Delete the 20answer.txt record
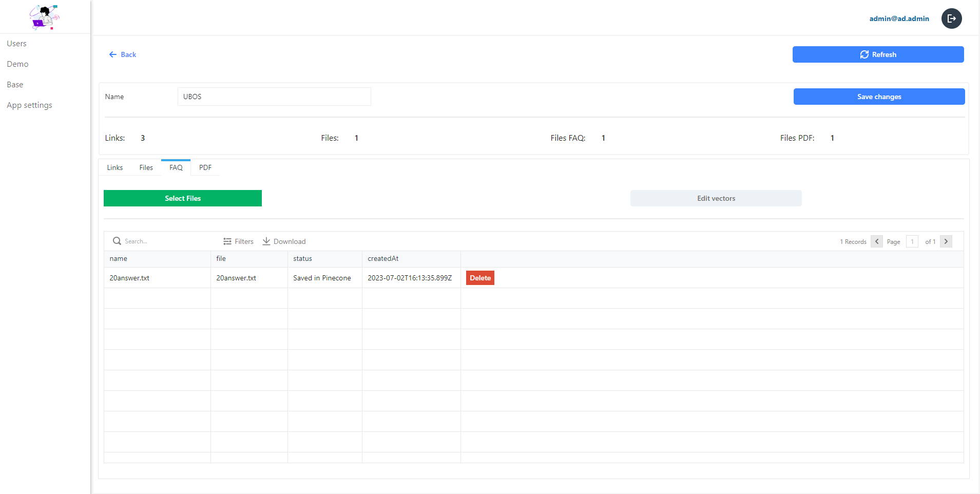Image resolution: width=980 pixels, height=494 pixels. pos(479,277)
